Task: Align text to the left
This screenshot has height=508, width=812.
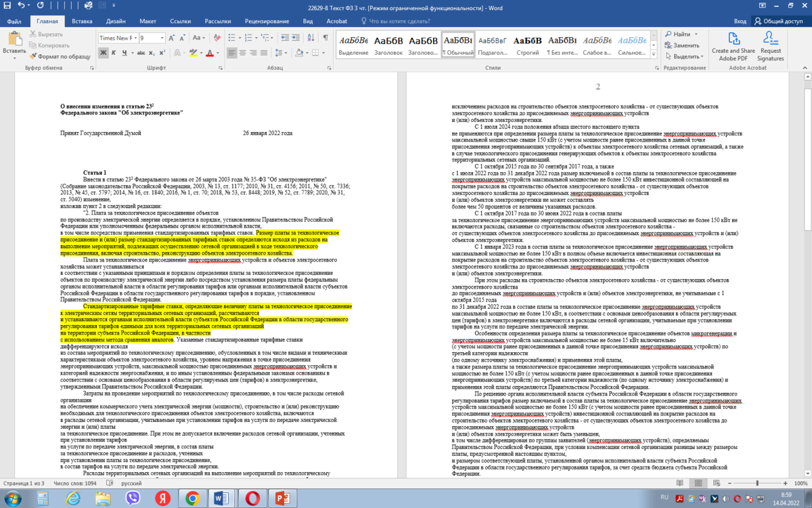Action: coord(233,53)
